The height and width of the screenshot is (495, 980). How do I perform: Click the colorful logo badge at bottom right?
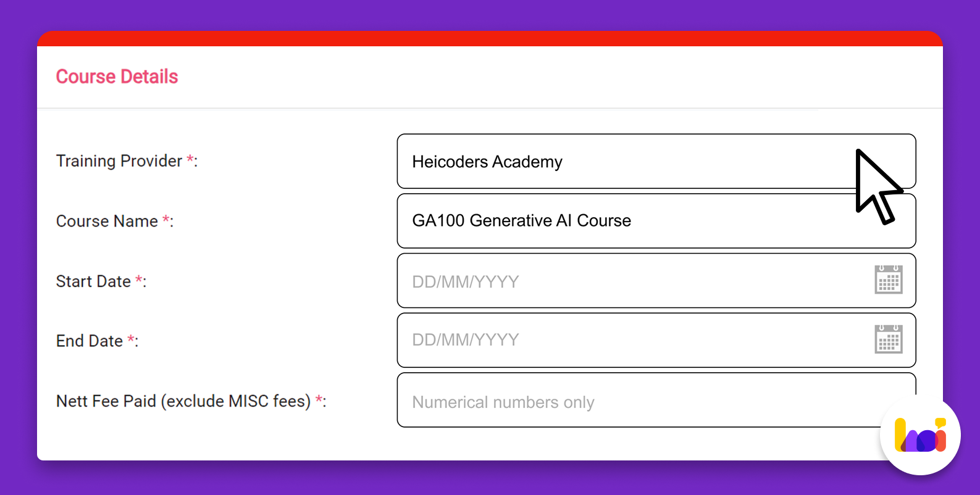(x=919, y=435)
